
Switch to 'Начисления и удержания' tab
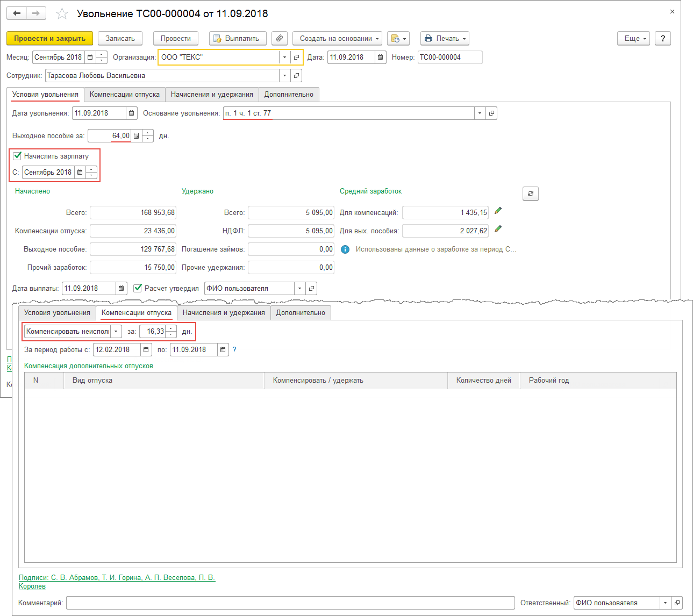point(212,95)
